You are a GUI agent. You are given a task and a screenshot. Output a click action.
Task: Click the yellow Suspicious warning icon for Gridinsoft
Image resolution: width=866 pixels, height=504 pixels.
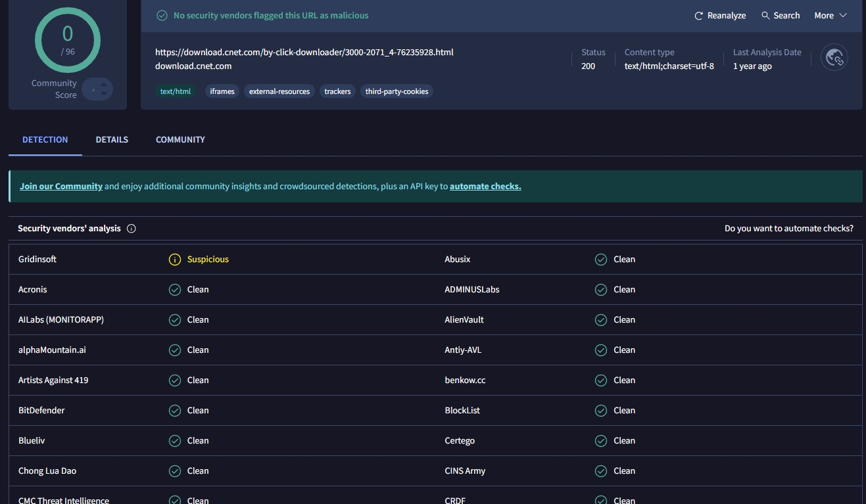tap(175, 260)
